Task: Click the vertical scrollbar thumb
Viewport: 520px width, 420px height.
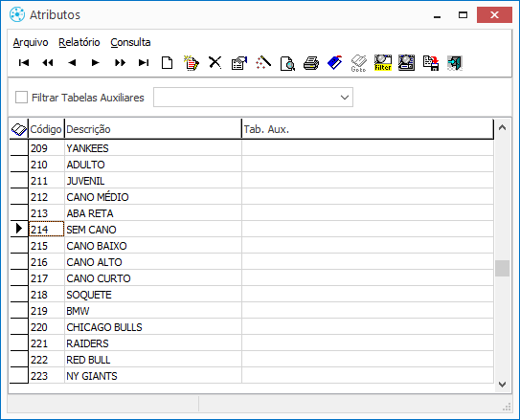Action: (503, 268)
